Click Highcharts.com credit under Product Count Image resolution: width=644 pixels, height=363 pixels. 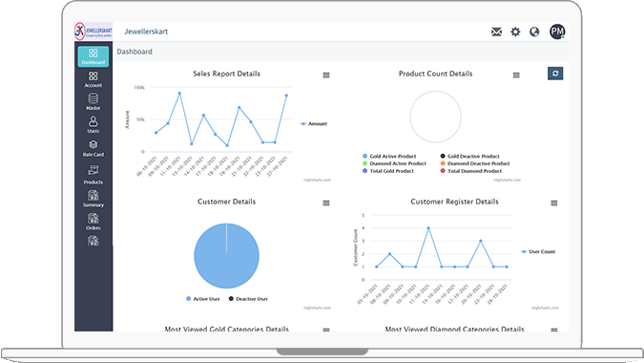click(x=508, y=180)
